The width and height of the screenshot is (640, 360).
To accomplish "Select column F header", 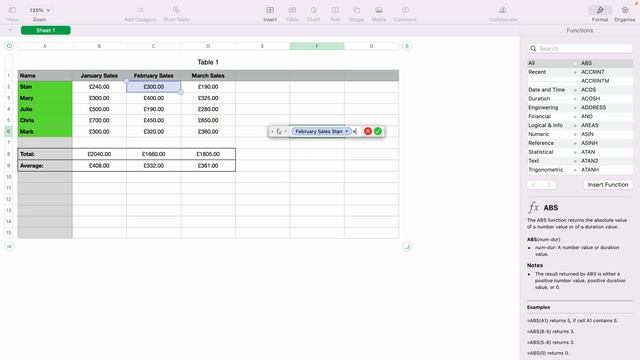I will click(317, 46).
